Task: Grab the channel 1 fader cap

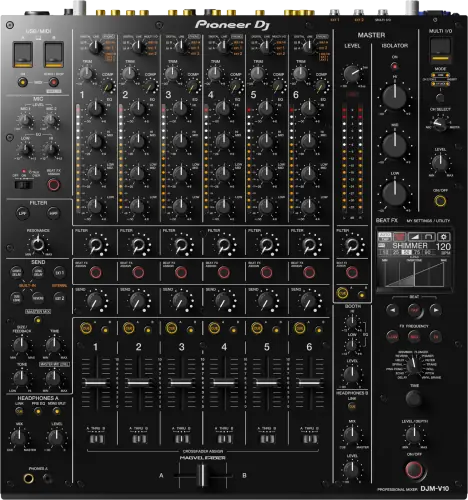Action: 96,383
